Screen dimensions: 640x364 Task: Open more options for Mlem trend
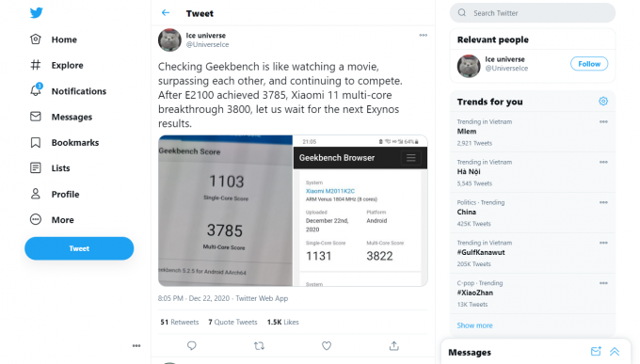[x=603, y=121]
